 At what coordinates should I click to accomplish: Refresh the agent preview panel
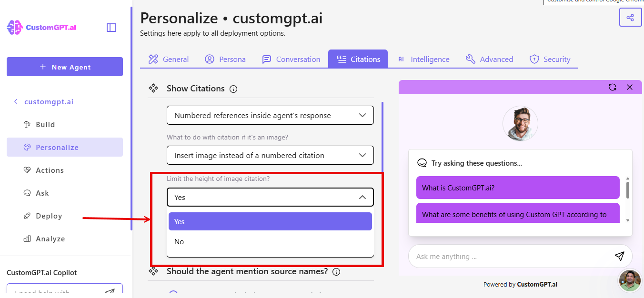(x=613, y=87)
